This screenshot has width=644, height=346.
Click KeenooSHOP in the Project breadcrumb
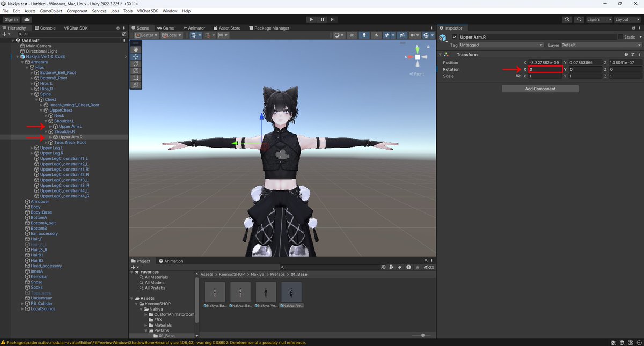[231, 274]
